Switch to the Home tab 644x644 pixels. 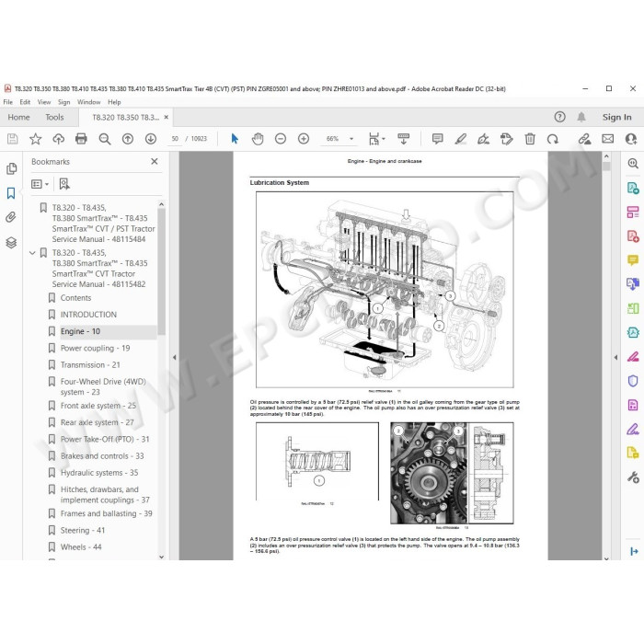click(x=18, y=117)
